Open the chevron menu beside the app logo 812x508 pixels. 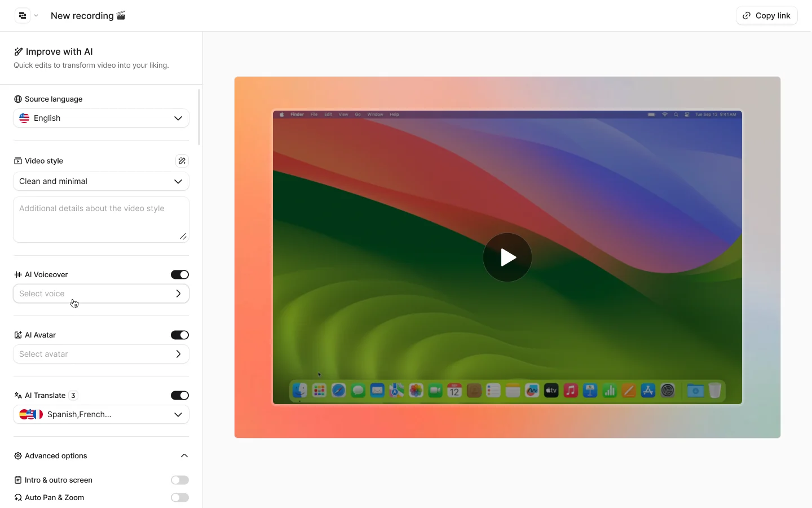point(36,16)
